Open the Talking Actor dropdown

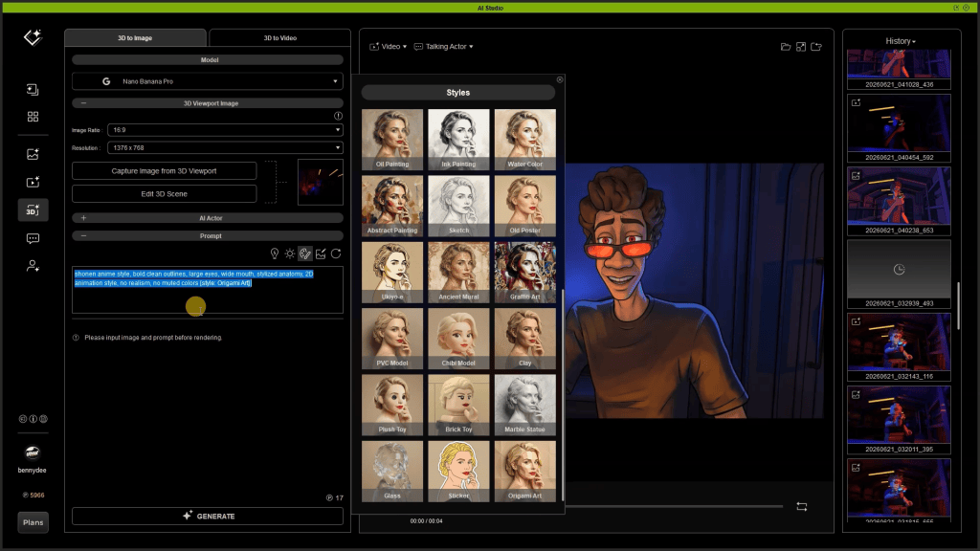click(x=444, y=47)
